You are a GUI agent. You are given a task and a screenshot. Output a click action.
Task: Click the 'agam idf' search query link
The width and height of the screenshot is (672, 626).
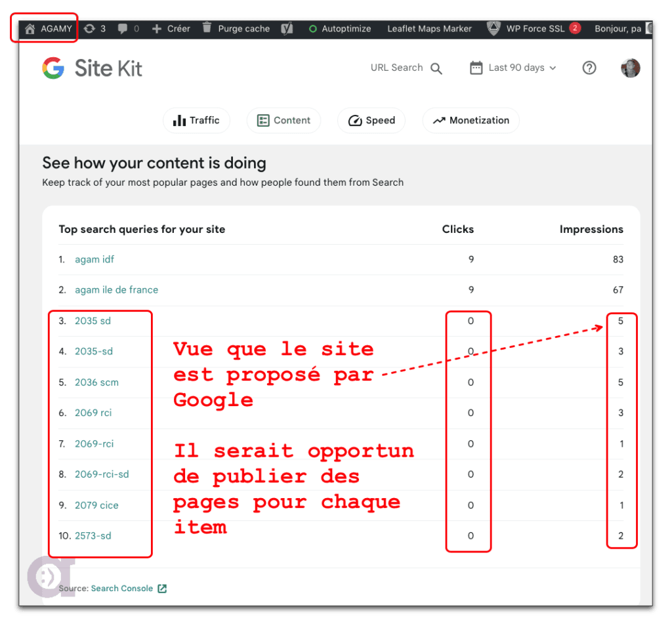tap(94, 259)
